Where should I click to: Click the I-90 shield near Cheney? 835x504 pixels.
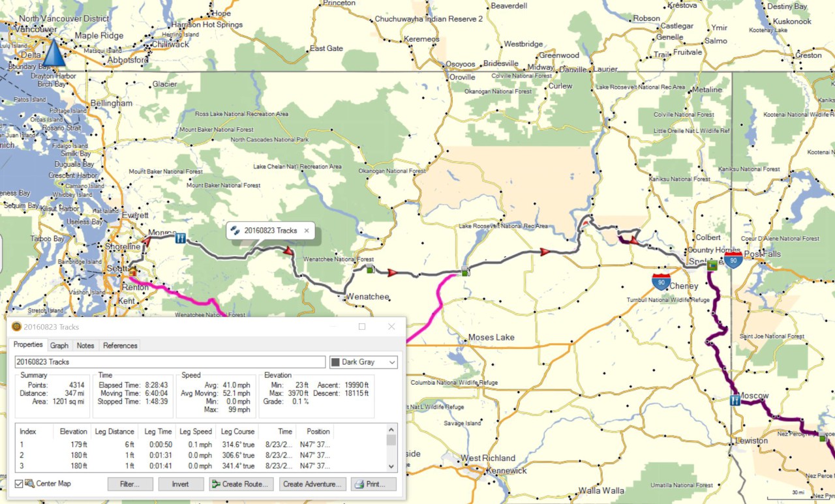pyautogui.click(x=661, y=282)
